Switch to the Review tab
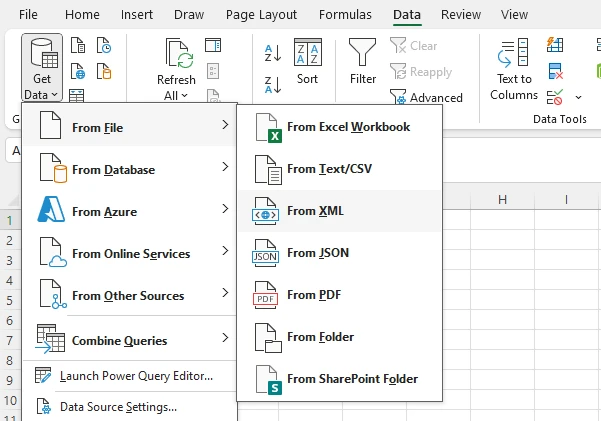Image resolution: width=601 pixels, height=421 pixels. click(x=461, y=15)
